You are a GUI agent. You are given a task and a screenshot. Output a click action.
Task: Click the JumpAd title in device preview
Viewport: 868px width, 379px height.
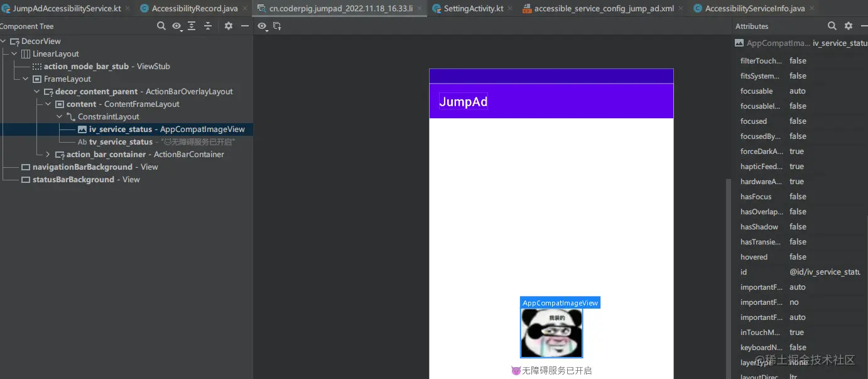464,102
